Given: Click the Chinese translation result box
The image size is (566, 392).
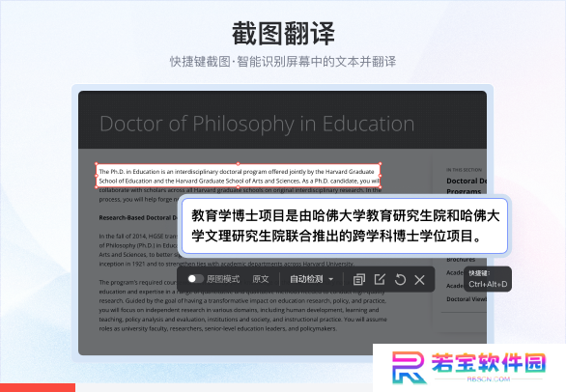Looking at the screenshot, I should [345, 226].
